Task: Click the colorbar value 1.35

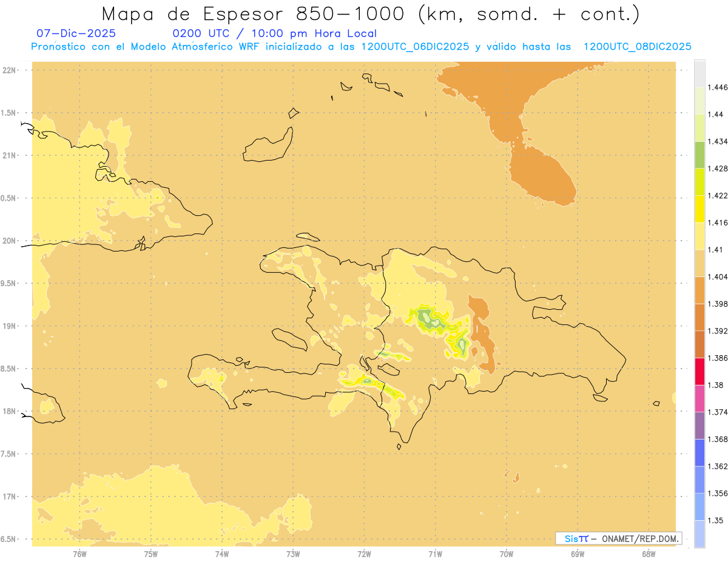Action: click(x=716, y=520)
